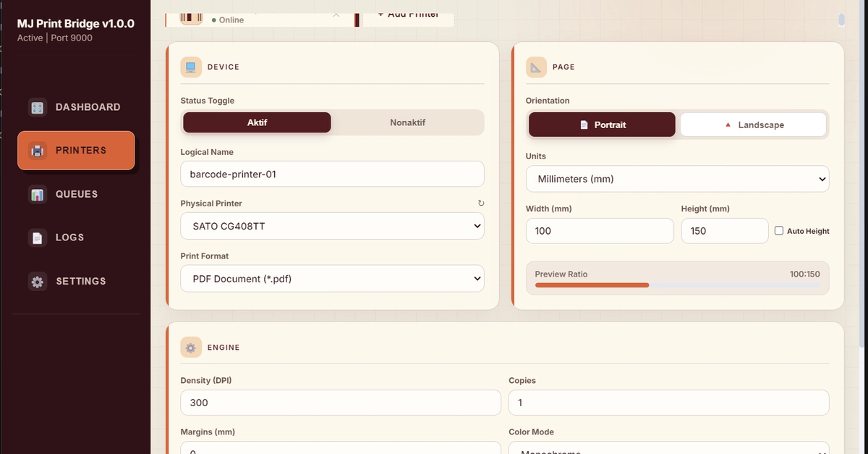Open the Units dropdown
868x454 pixels.
coord(677,179)
